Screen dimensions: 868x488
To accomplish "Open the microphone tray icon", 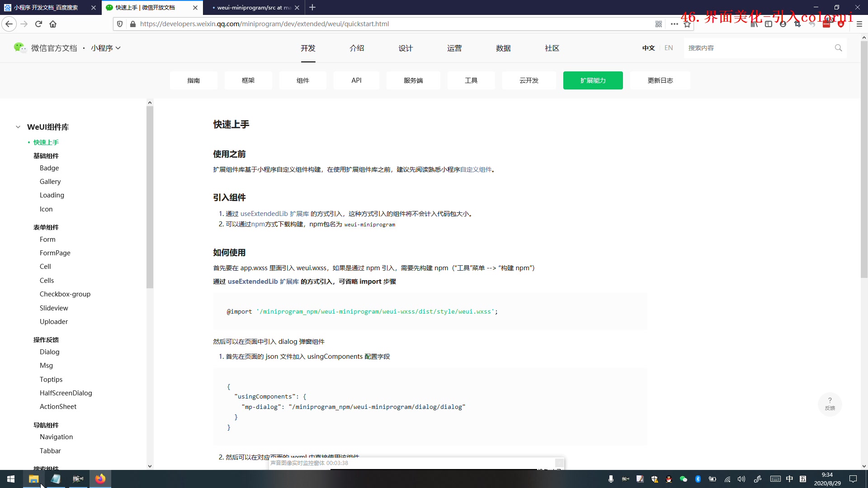I will (x=611, y=479).
